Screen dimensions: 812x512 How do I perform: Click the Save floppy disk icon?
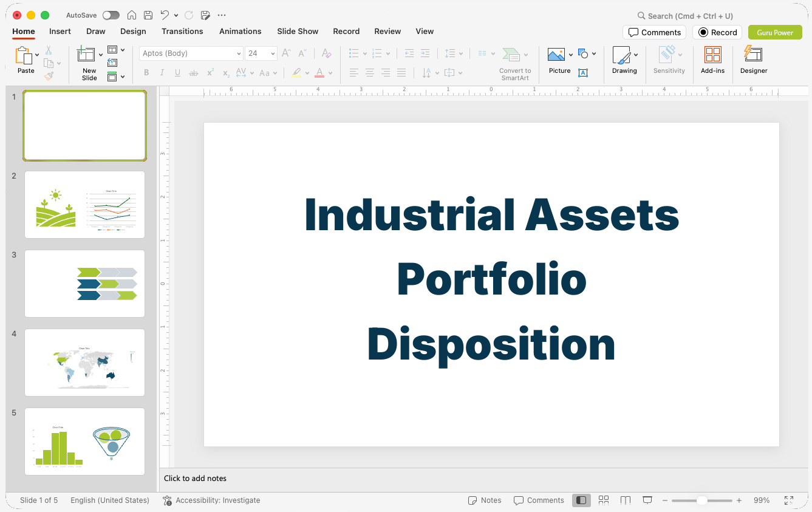148,15
